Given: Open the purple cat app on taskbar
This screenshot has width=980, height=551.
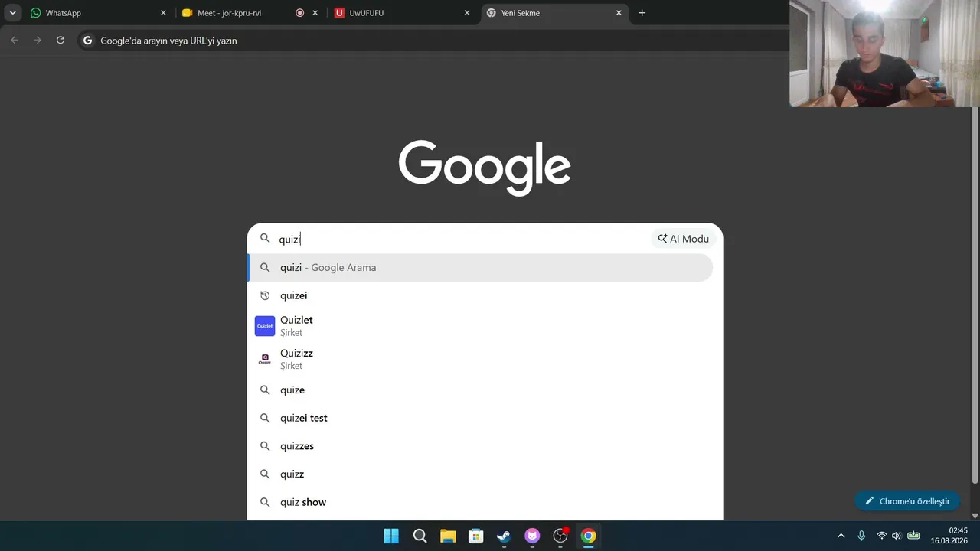Looking at the screenshot, I should tap(532, 536).
